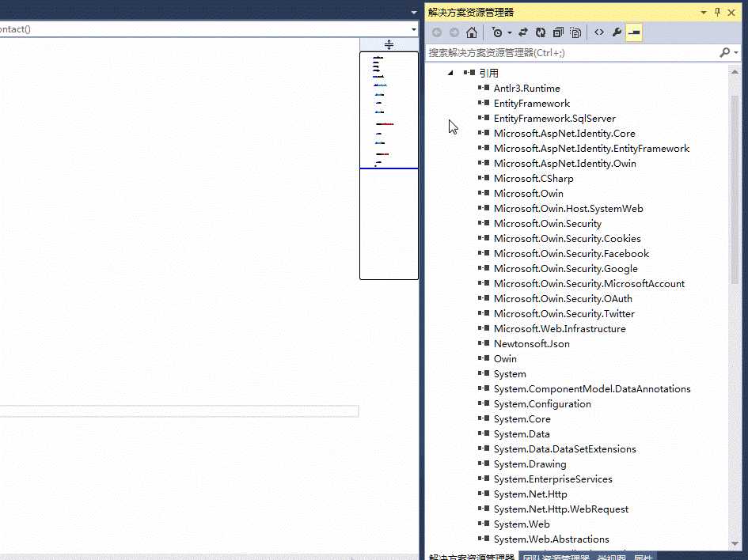Viewport: 748px width, 560px height.
Task: Select the Owin reference row
Action: (505, 358)
